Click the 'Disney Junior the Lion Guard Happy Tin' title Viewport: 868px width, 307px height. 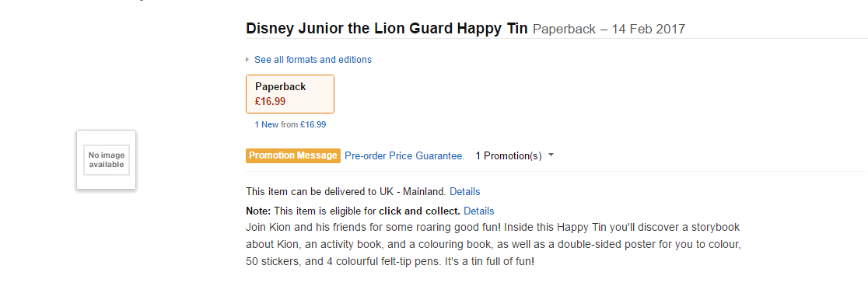tap(387, 29)
